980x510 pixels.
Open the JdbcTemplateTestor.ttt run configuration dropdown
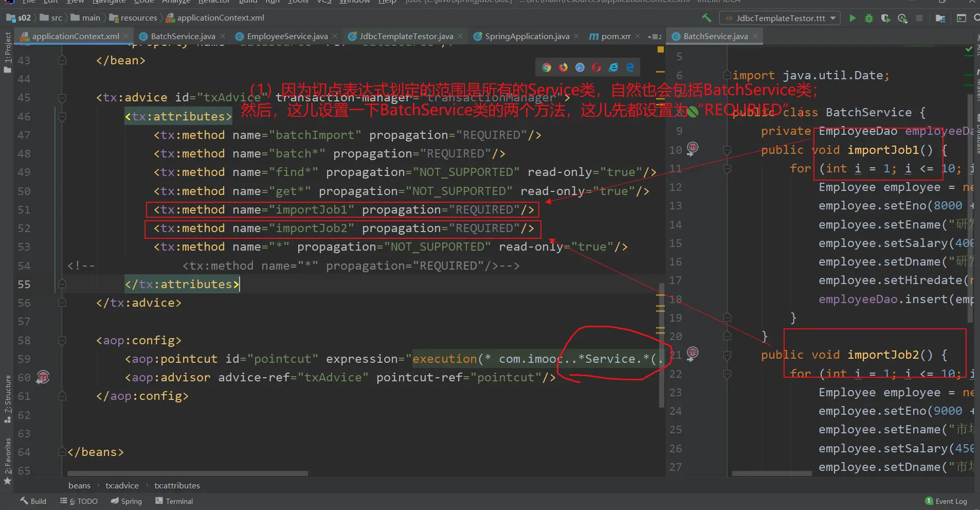[x=780, y=18]
